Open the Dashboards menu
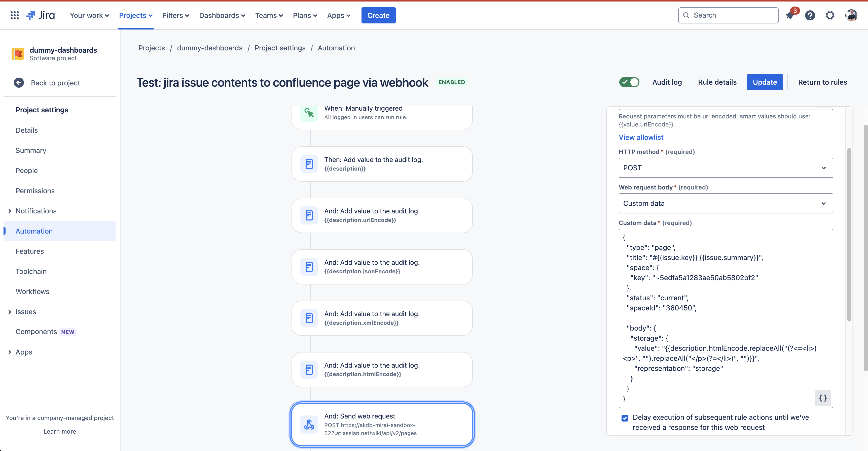 [222, 16]
